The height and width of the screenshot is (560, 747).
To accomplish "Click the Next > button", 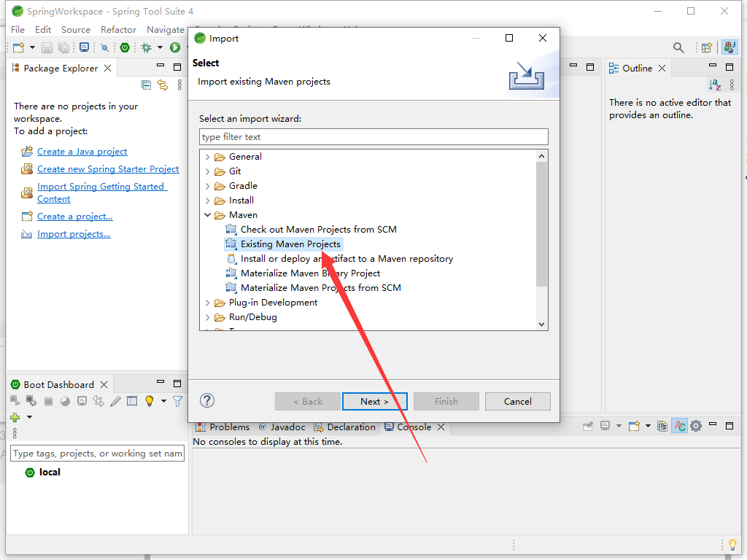I will tap(374, 402).
